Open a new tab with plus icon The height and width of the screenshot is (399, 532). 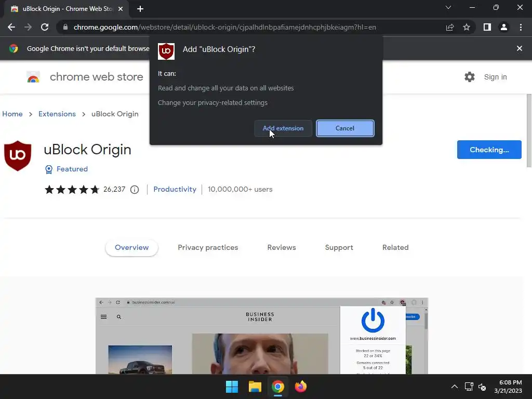140,9
